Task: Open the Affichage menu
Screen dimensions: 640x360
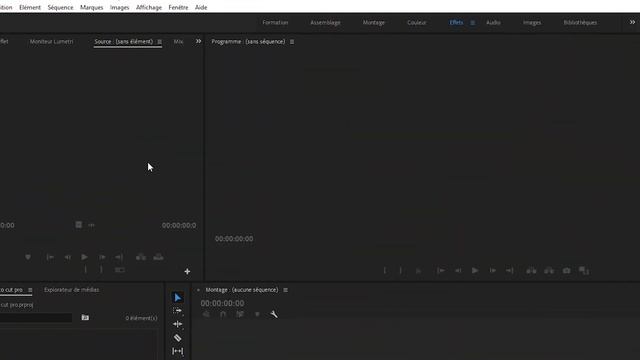Action: coord(149,7)
